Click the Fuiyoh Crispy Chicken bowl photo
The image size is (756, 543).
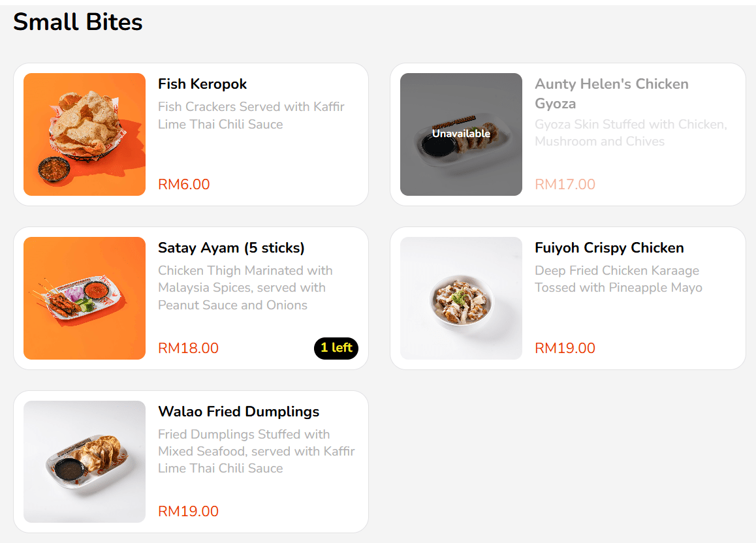click(461, 298)
